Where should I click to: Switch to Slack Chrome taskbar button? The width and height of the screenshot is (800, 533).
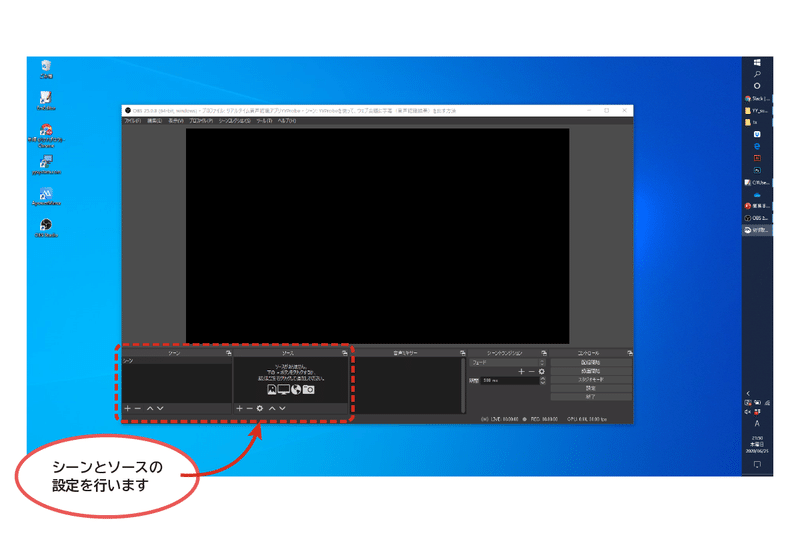coord(757,98)
